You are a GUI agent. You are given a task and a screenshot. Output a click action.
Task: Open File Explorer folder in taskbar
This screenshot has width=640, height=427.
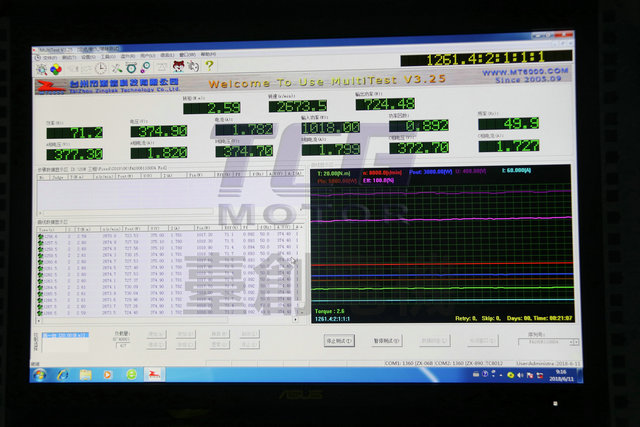pos(86,374)
